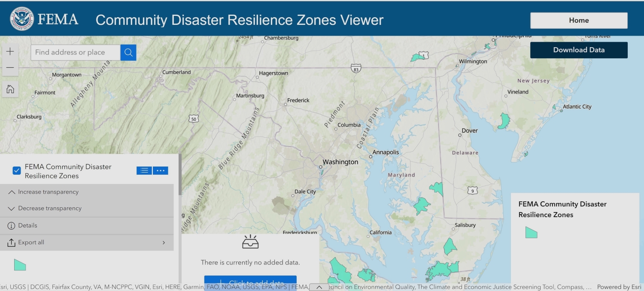The height and width of the screenshot is (291, 644).
Task: Click the layer panel vertical scrollbar
Action: pyautogui.click(x=180, y=176)
